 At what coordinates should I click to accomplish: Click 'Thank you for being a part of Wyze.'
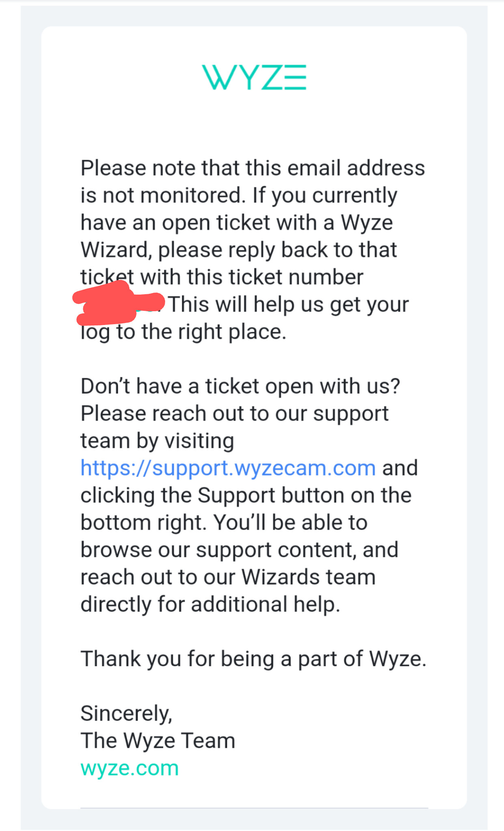253,659
